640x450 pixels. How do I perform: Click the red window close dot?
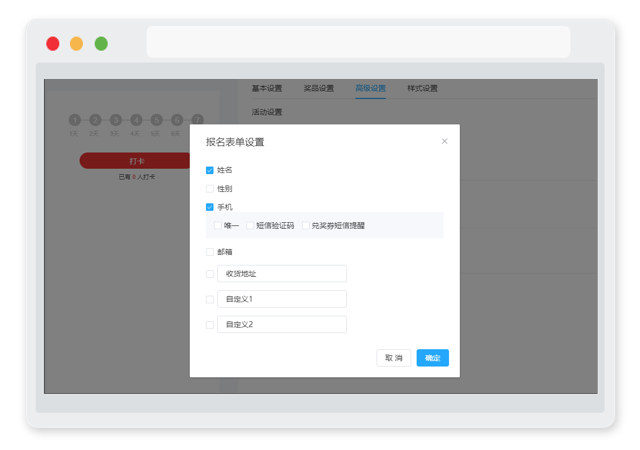(53, 44)
